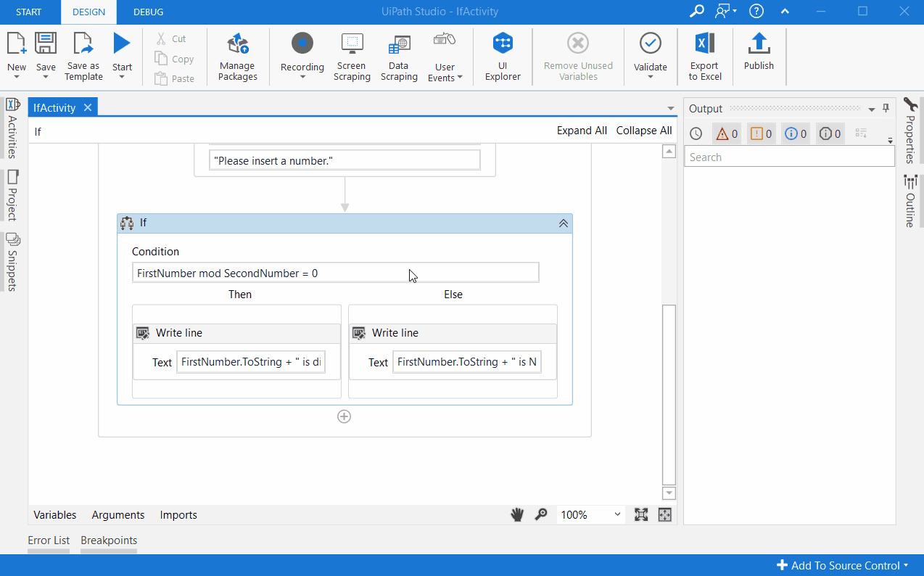Open the Variables panel tab

pos(54,514)
